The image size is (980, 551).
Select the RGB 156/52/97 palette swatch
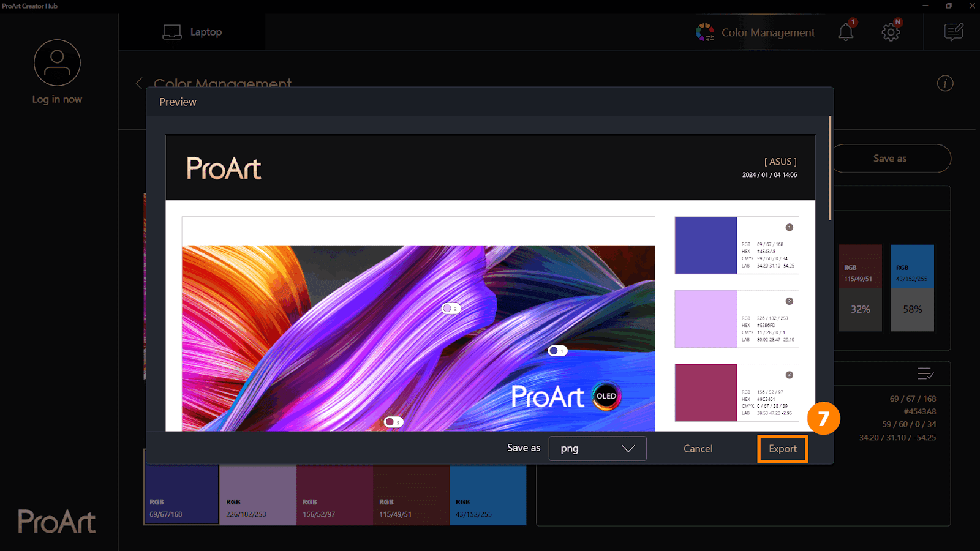click(334, 495)
